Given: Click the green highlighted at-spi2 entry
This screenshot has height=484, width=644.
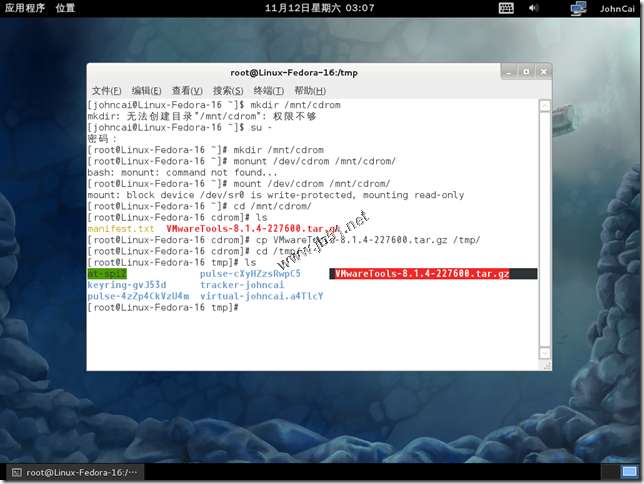Looking at the screenshot, I should [107, 274].
